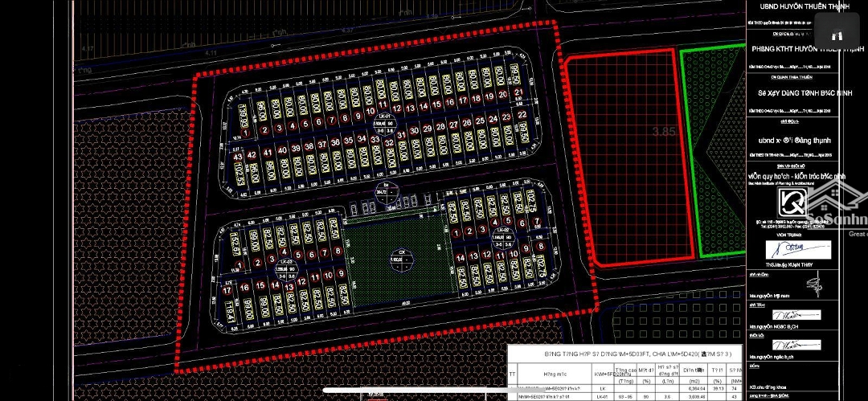Select lot number 21 in block LK-01
Screen dimensions: 868x401
(520, 92)
